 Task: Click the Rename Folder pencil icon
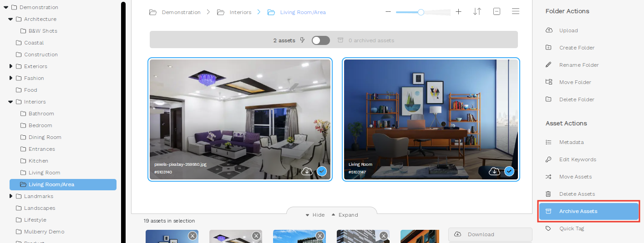[548, 65]
